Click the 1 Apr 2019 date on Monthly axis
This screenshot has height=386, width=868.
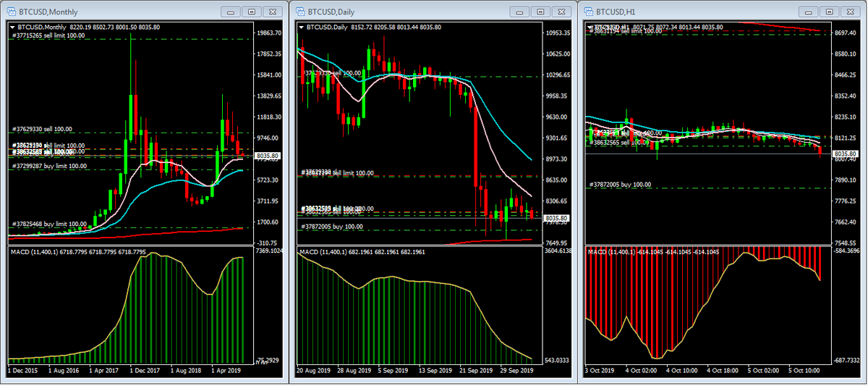pos(226,370)
